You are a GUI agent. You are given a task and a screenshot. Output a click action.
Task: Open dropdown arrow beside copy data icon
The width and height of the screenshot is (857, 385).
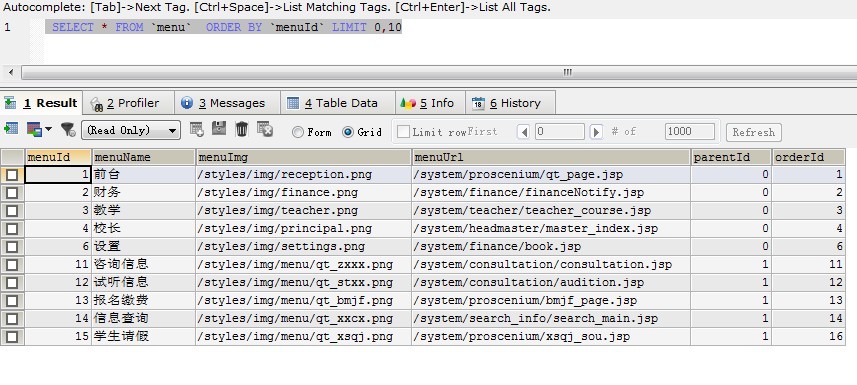[x=49, y=130]
